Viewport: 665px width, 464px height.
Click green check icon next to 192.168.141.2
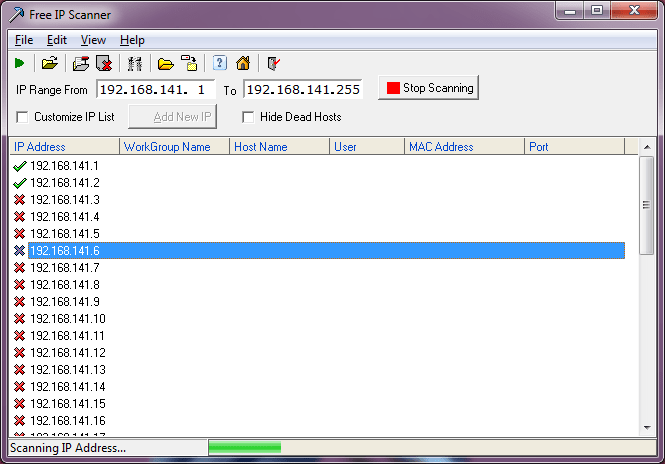click(x=20, y=183)
